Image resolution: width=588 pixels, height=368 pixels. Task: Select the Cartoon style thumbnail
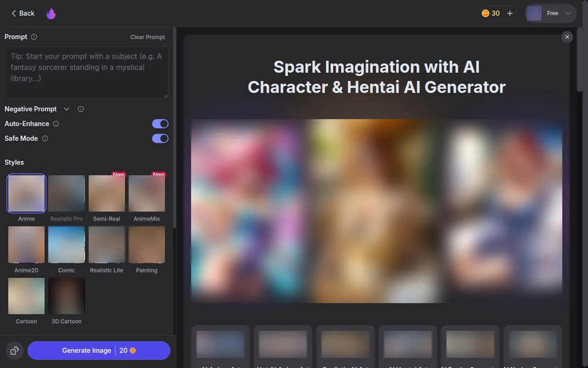pyautogui.click(x=26, y=296)
